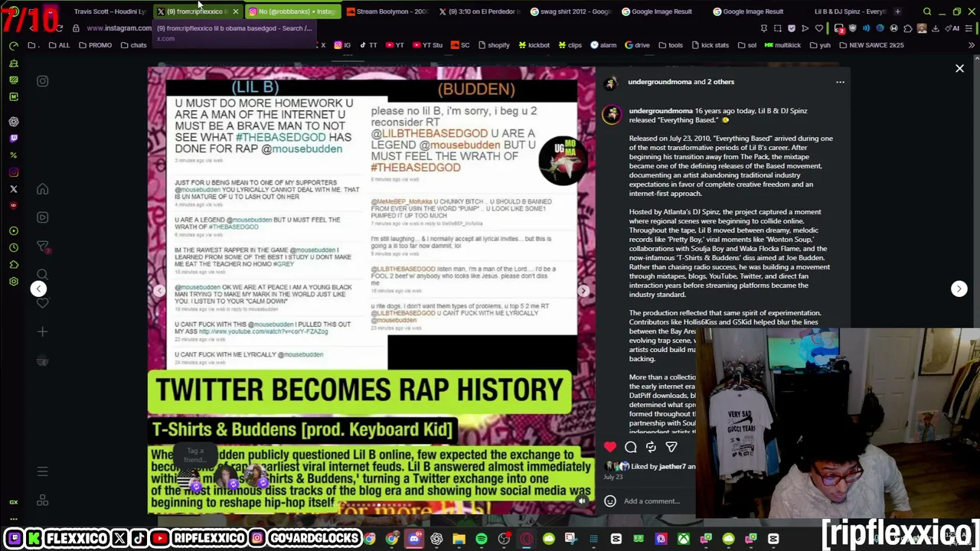Unlike the post with red heart
Viewport: 980px width, 551px height.
coord(610,447)
